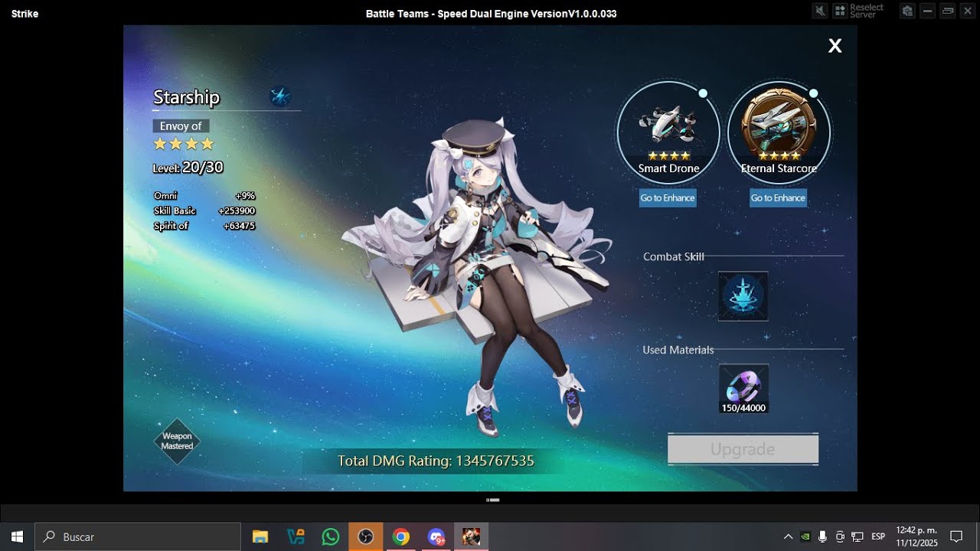Open the VS-style taskbar app next to File Explorer
Screen dimensions: 980x551
(296, 536)
